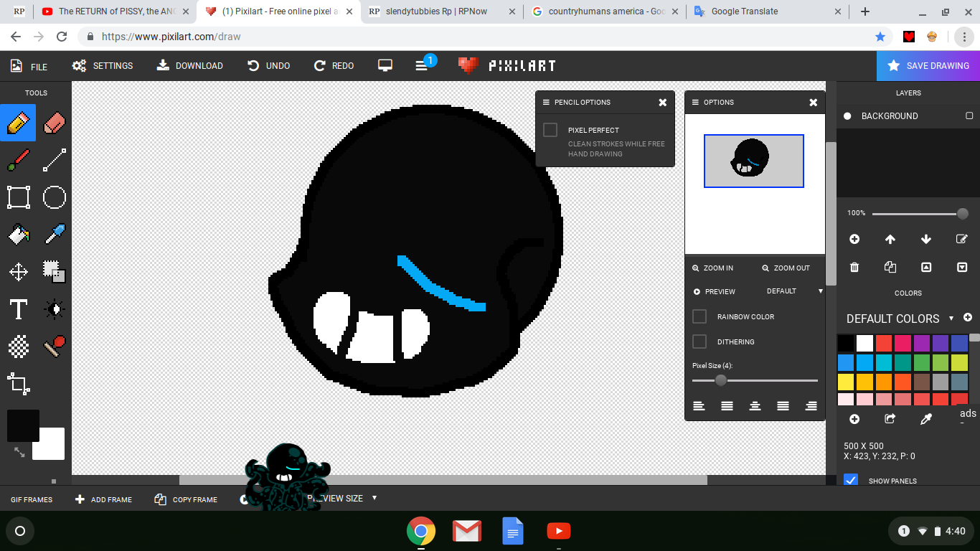
Task: Merge layer down icon
Action: pyautogui.click(x=962, y=267)
